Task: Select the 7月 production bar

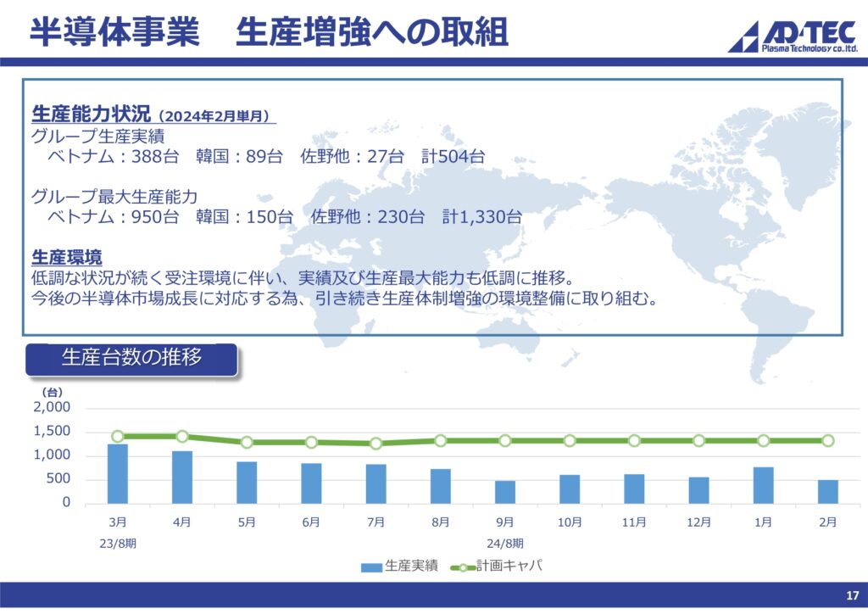Action: [376, 484]
